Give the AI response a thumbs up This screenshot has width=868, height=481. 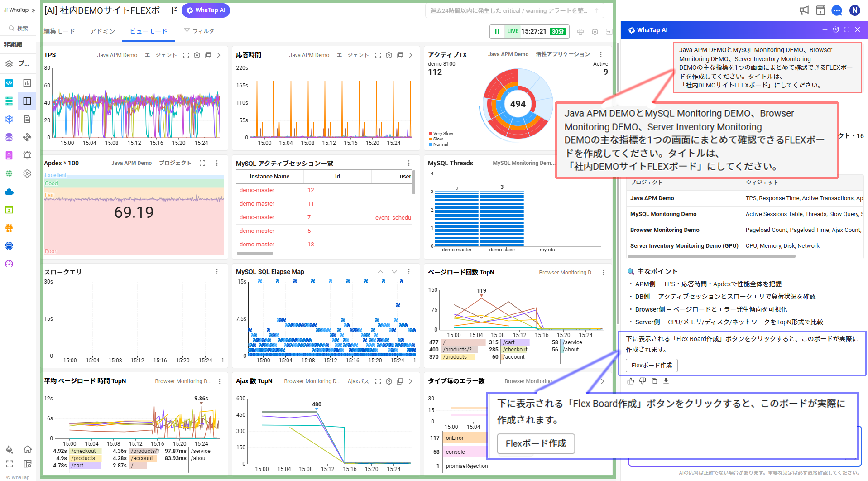pyautogui.click(x=631, y=381)
